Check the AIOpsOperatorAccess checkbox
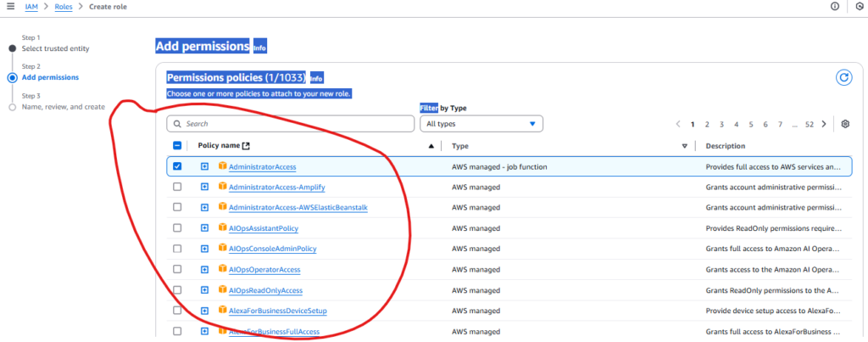This screenshot has height=342, width=868. [177, 269]
